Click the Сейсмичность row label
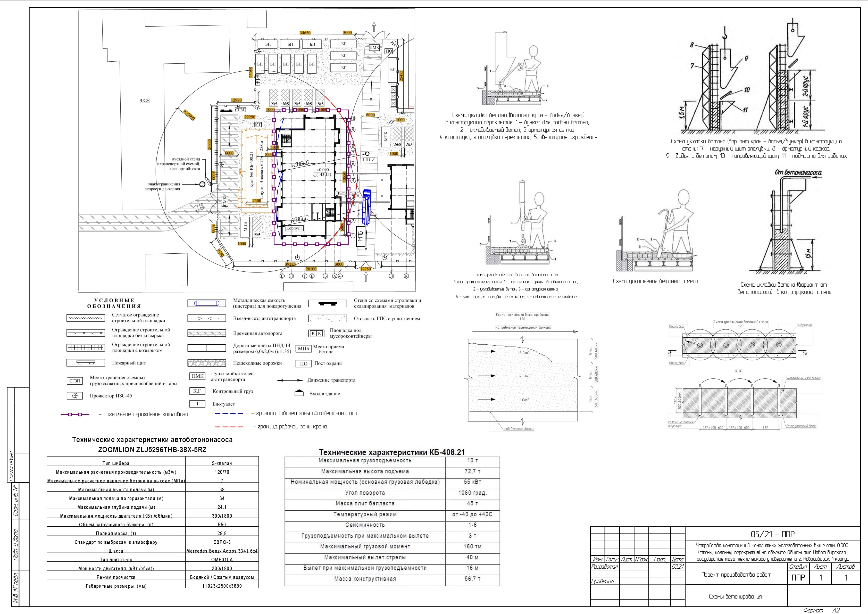The width and height of the screenshot is (868, 614). [365, 525]
